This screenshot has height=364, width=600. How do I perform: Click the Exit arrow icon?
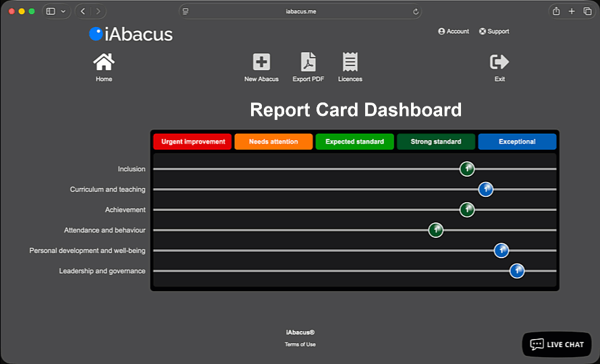click(x=499, y=62)
